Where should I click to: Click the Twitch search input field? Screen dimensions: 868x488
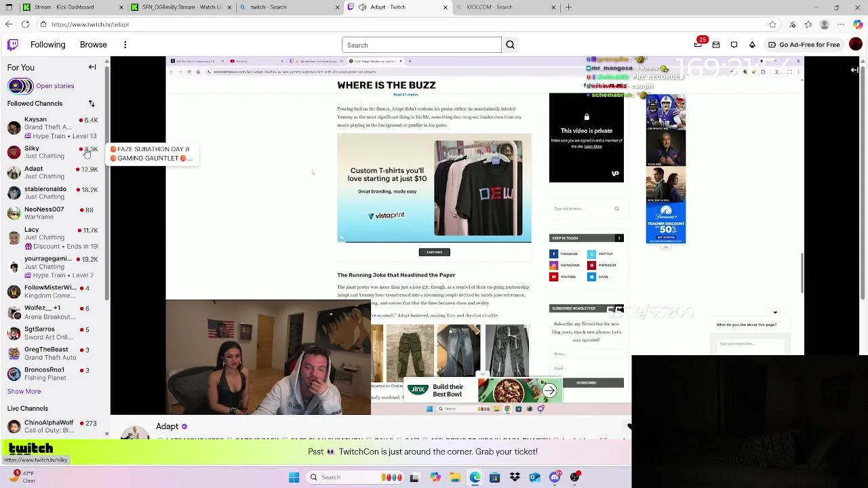(x=421, y=45)
